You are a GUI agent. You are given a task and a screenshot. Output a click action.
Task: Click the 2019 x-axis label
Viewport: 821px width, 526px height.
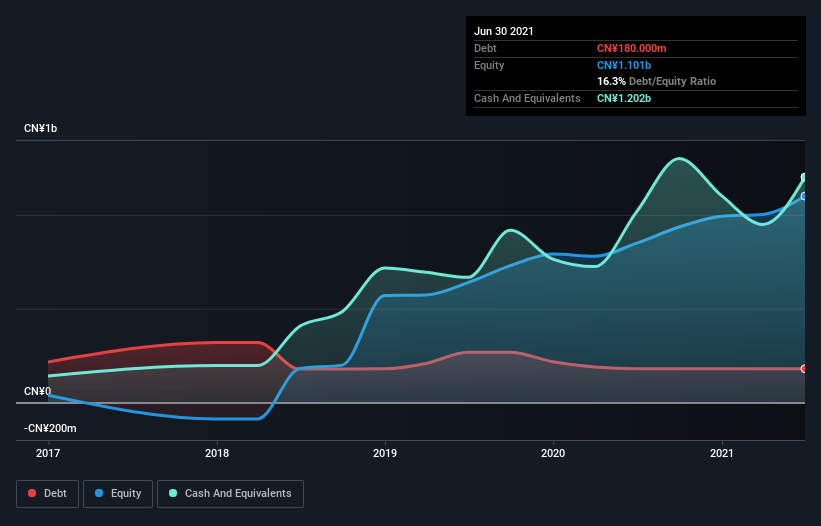385,453
